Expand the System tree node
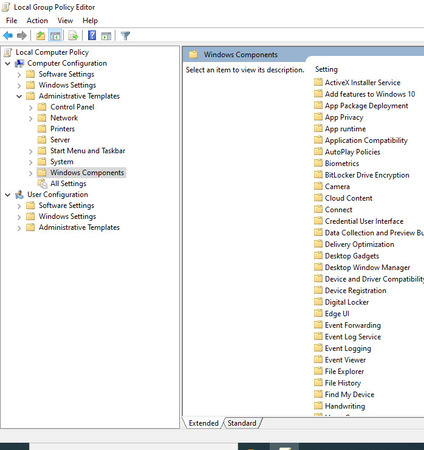 31,162
